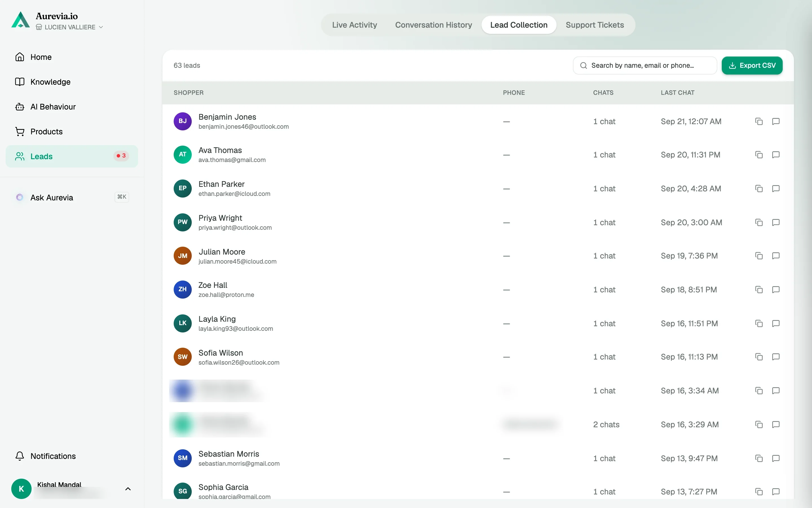The width and height of the screenshot is (812, 508).
Task: Copy Priya Wright lead details icon
Action: 759,222
